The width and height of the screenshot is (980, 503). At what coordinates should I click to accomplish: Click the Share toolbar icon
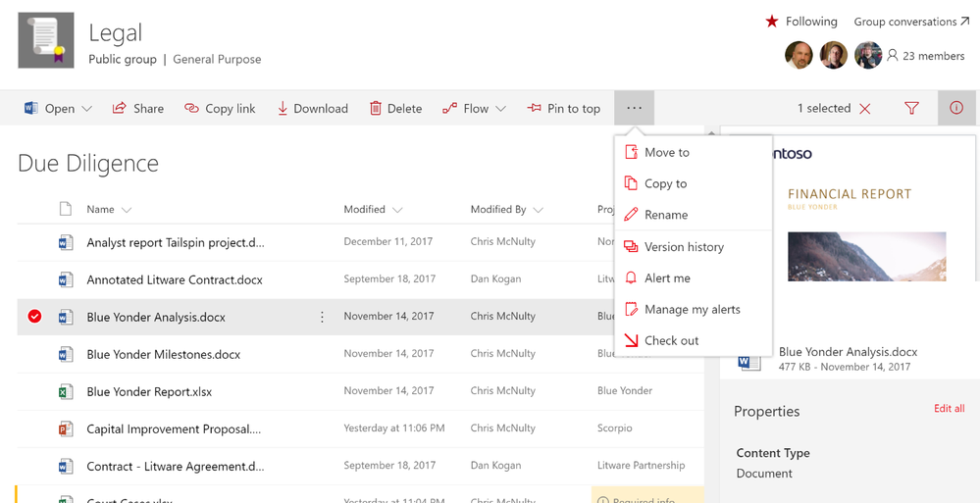point(119,108)
